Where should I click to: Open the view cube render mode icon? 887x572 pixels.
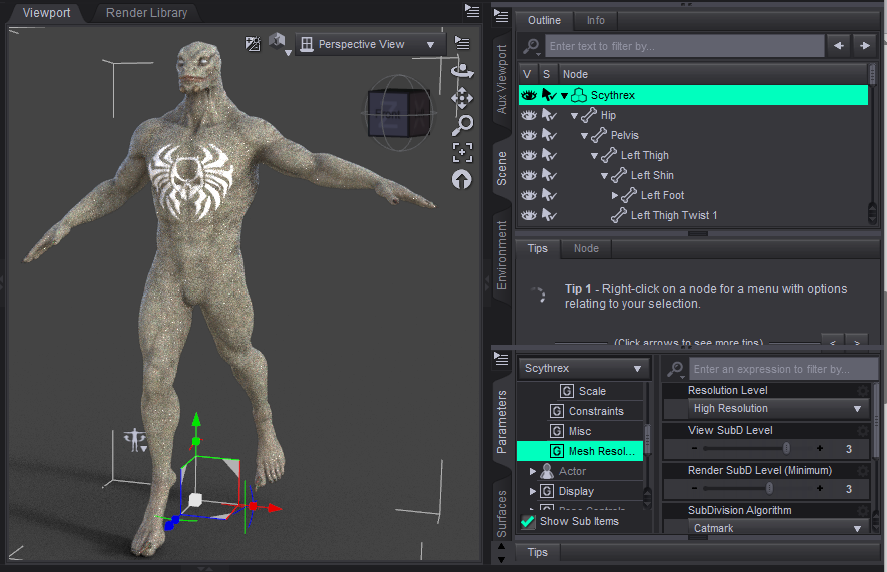278,43
